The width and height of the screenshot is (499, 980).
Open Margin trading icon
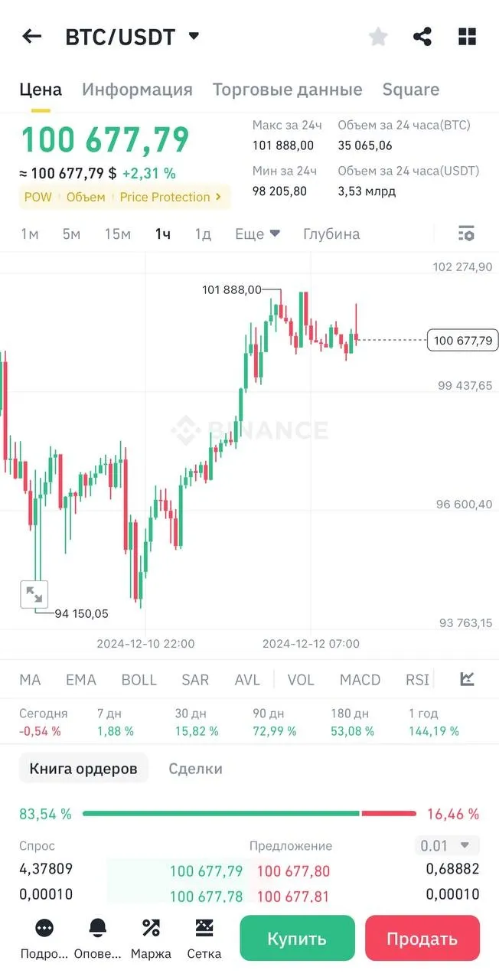151,928
